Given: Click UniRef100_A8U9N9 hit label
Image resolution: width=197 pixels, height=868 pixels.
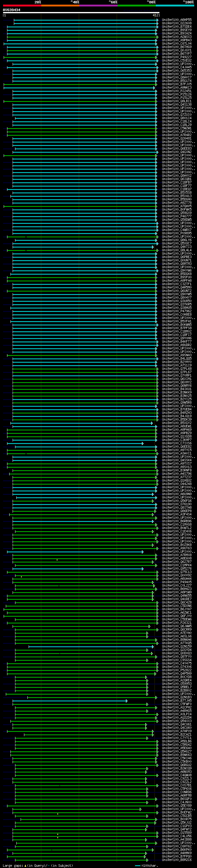Looking at the screenshot, I should pos(177,494).
